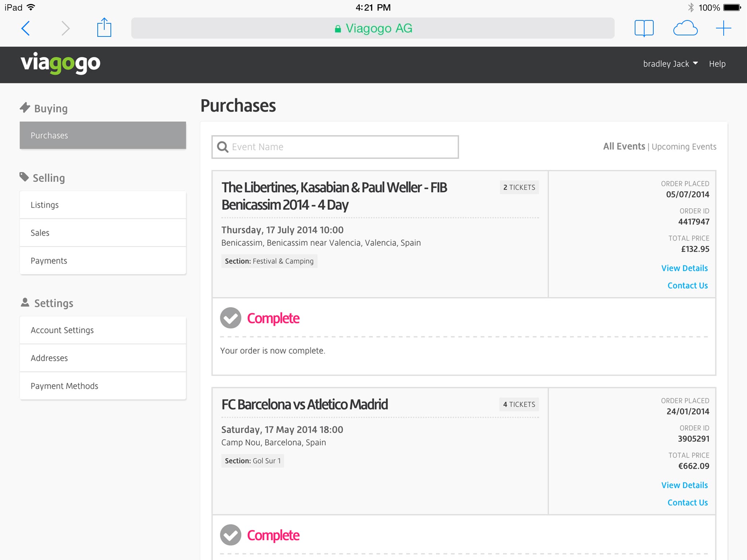Open Payment Methods in sidebar
The image size is (747, 560).
[x=103, y=386]
